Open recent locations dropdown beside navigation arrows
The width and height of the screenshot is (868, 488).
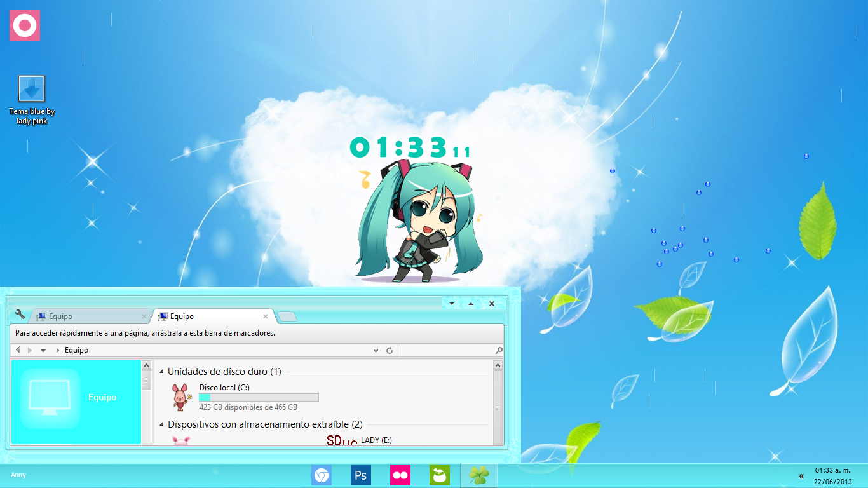pyautogui.click(x=43, y=350)
